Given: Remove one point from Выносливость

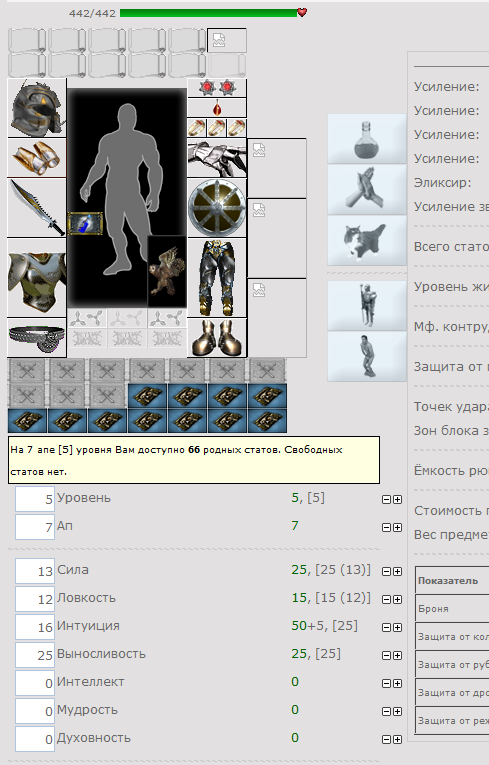Looking at the screenshot, I should (x=387, y=656).
